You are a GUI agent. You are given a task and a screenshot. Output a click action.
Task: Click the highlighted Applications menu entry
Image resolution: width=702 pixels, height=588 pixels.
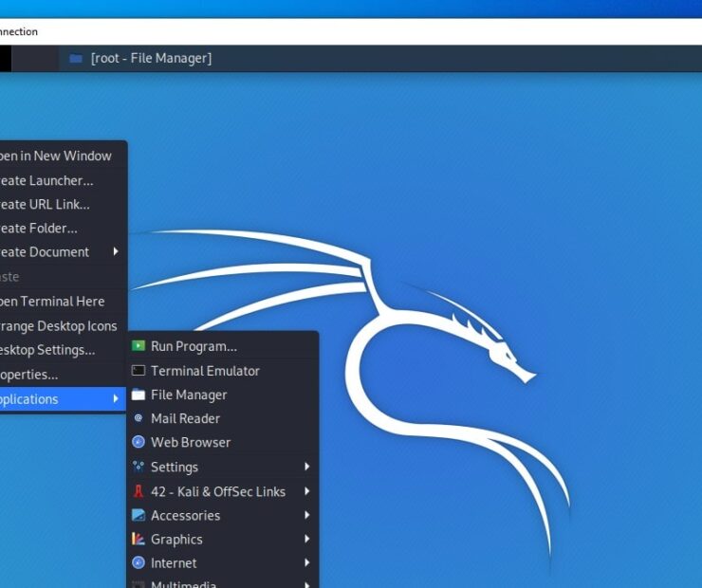pyautogui.click(x=63, y=398)
